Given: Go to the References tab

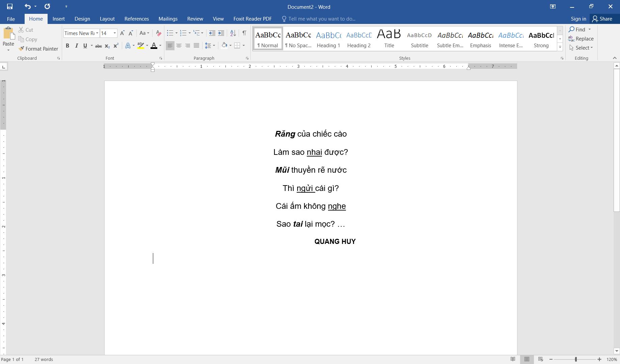Looking at the screenshot, I should click(137, 19).
